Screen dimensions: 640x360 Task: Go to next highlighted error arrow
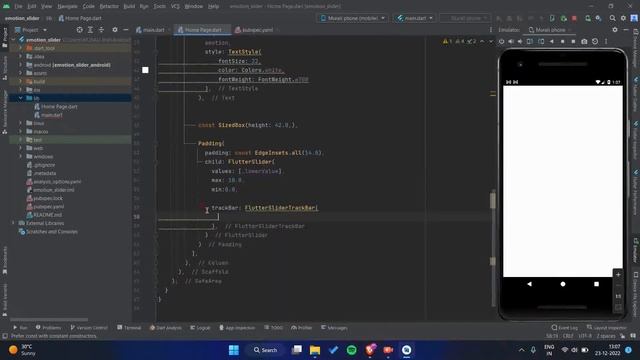coord(491,41)
